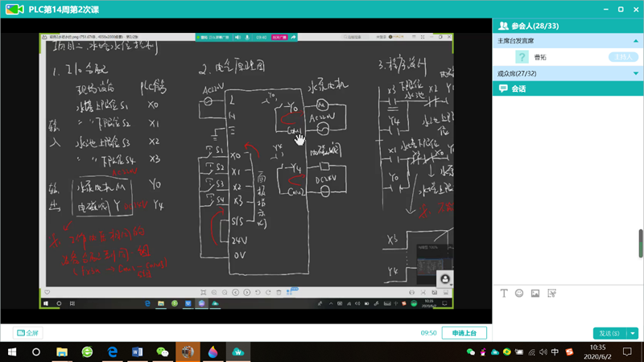Collapse the 主席台发言席 section
Viewport: 644px width, 362px height.
click(636, 41)
